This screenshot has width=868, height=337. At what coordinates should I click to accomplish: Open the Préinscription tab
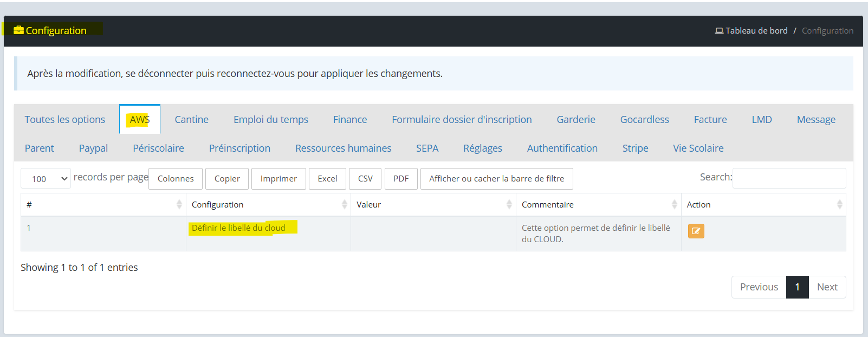(239, 148)
